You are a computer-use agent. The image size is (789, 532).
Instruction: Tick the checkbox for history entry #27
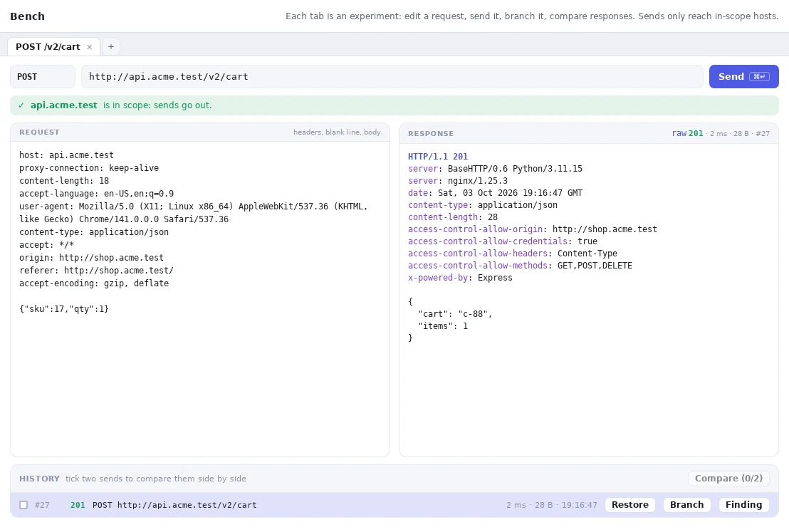click(23, 505)
